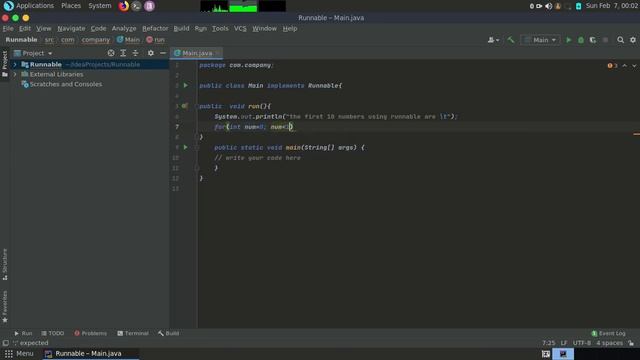Toggle the Favorites side tool tab
The width and height of the screenshot is (640, 360).
[5, 307]
